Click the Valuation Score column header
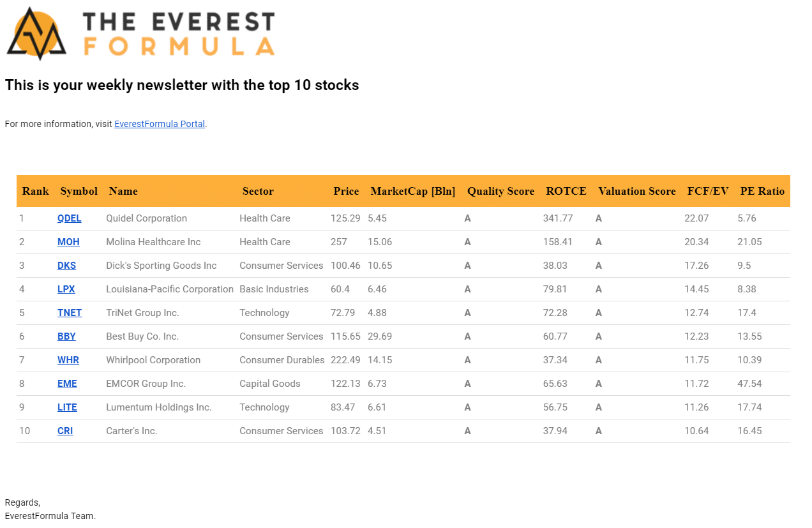 tap(637, 192)
